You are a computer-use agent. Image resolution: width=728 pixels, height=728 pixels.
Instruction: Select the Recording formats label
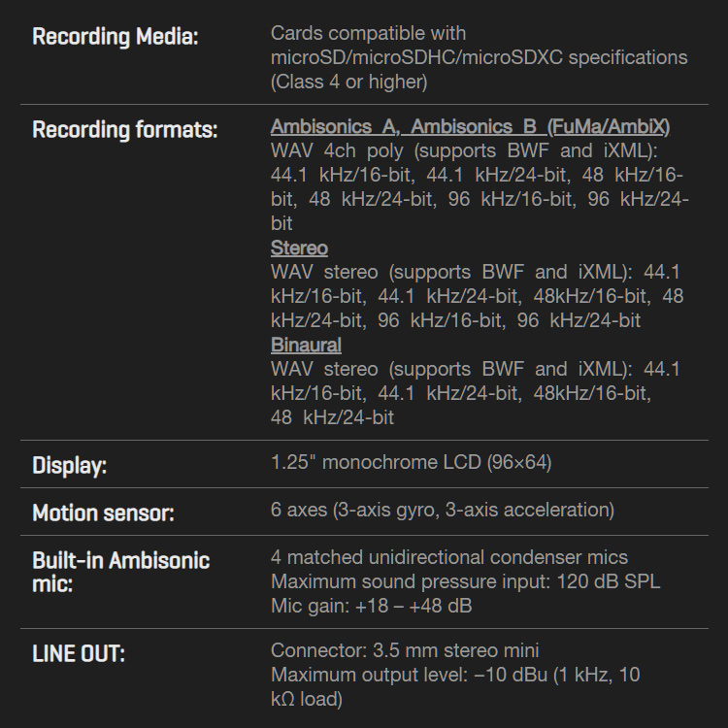125,129
